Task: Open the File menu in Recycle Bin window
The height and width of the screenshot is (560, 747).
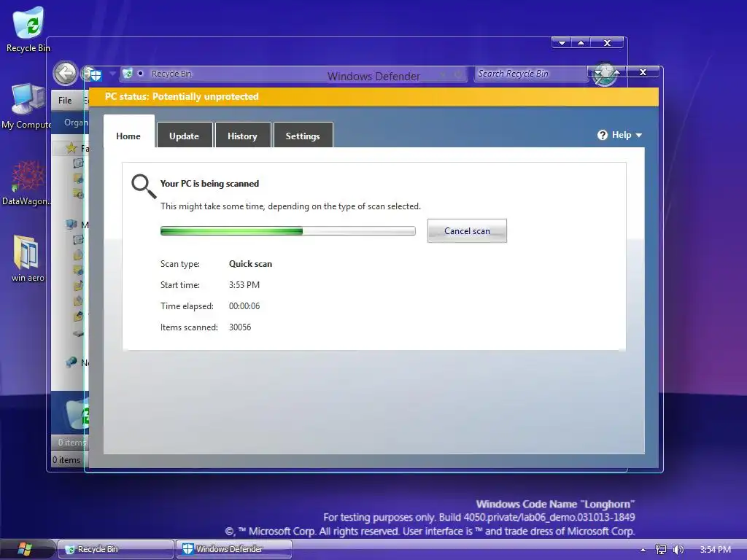Action: (x=65, y=101)
